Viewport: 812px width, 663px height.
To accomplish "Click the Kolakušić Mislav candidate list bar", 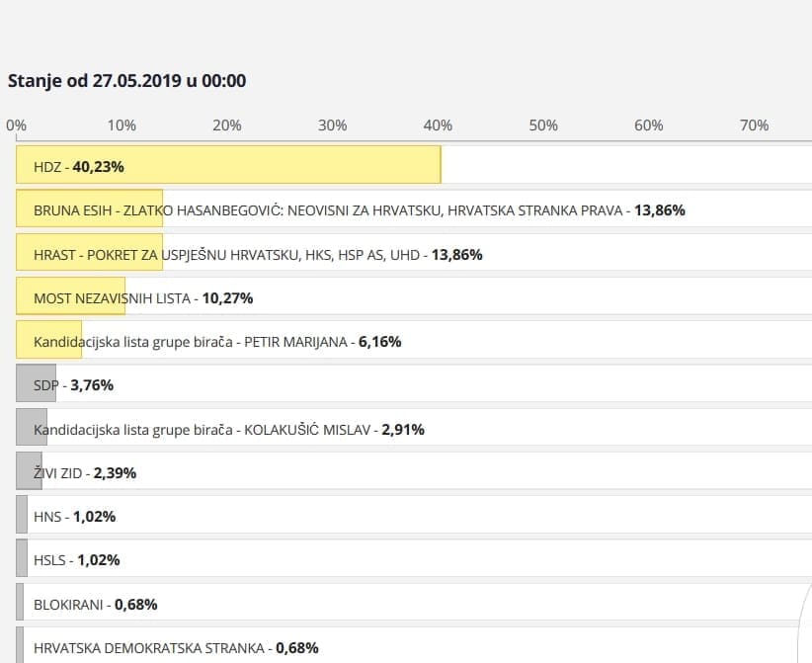I will [32, 429].
